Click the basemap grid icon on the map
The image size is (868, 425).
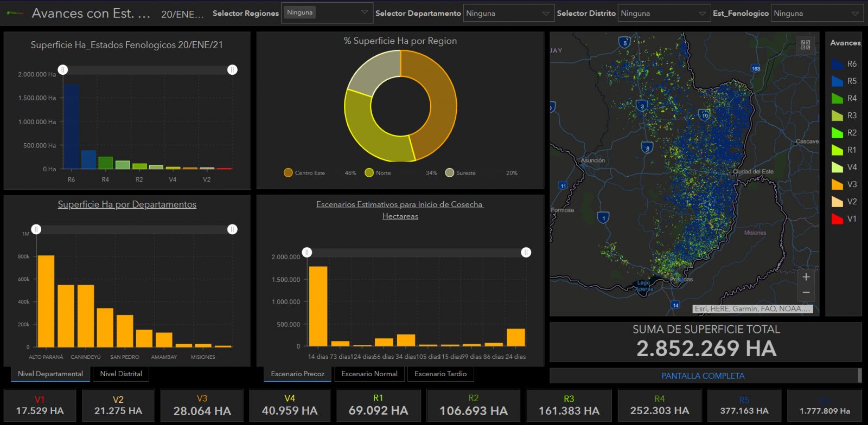(805, 45)
